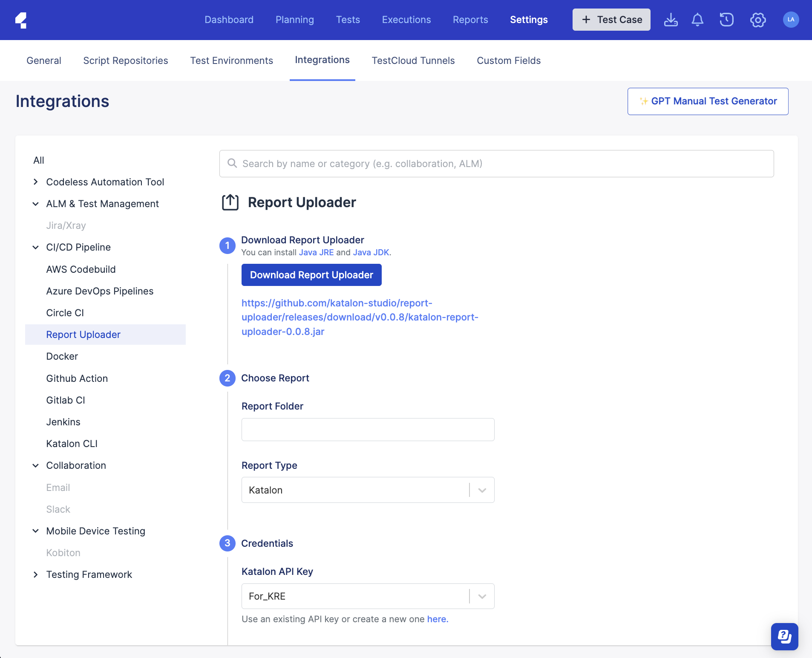Open the Katalon API Key dropdown

point(481,596)
